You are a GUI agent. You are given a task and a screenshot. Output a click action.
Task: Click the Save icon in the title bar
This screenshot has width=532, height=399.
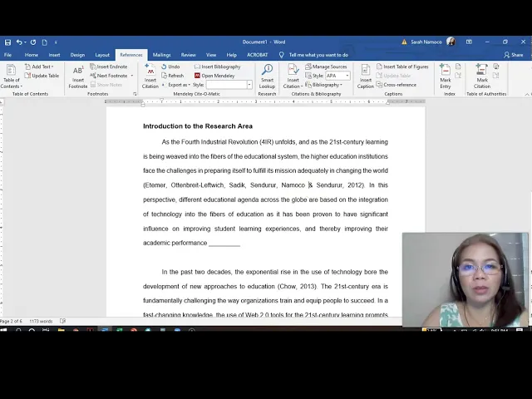coord(7,42)
